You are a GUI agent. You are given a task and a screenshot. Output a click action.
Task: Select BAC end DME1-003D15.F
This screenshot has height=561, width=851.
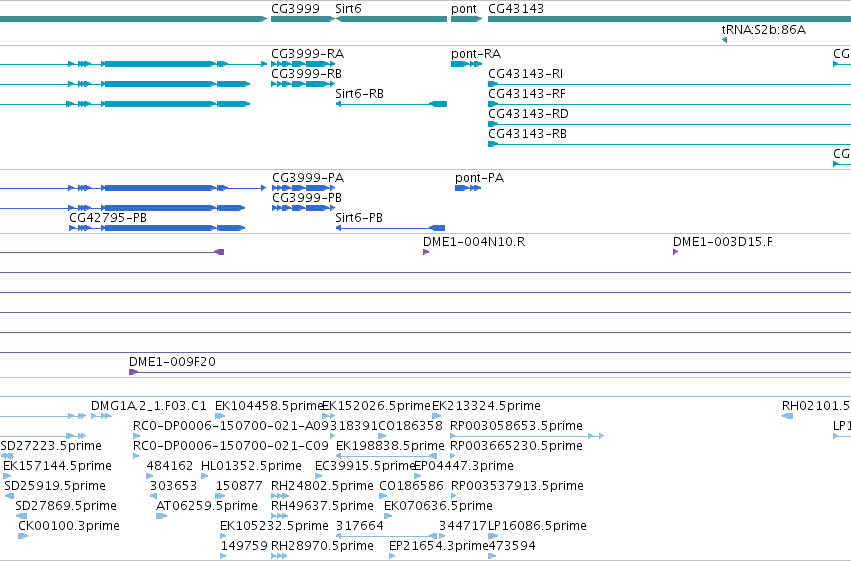(x=723, y=242)
